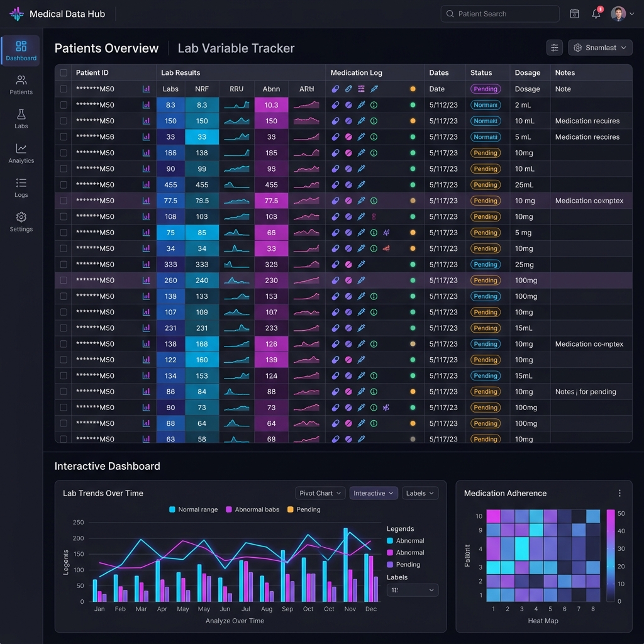Switch to Lab Variable Tracker tab
644x644 pixels.
236,48
